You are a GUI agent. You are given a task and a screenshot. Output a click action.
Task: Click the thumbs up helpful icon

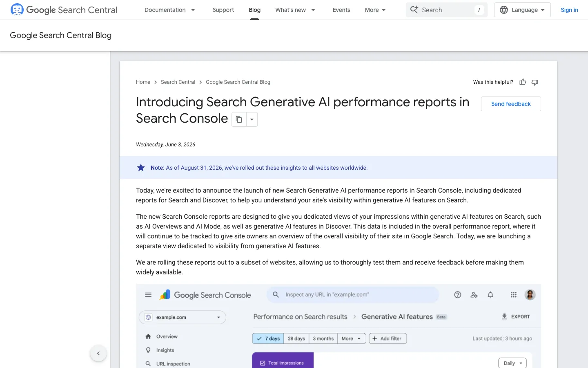[523, 82]
